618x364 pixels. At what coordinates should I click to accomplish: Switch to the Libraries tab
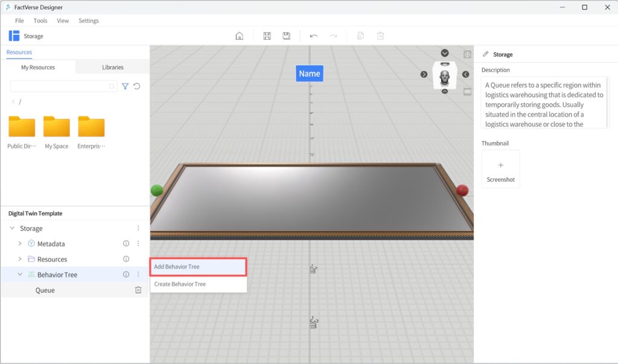(x=112, y=67)
